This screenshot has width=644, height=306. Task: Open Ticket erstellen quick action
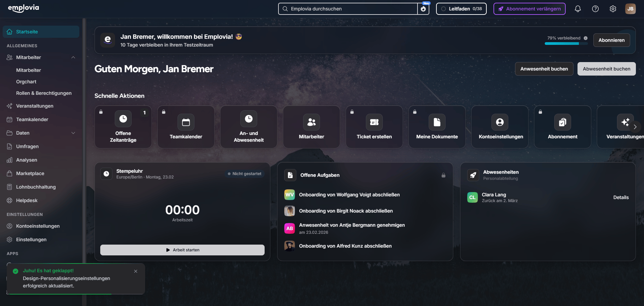coord(374,127)
